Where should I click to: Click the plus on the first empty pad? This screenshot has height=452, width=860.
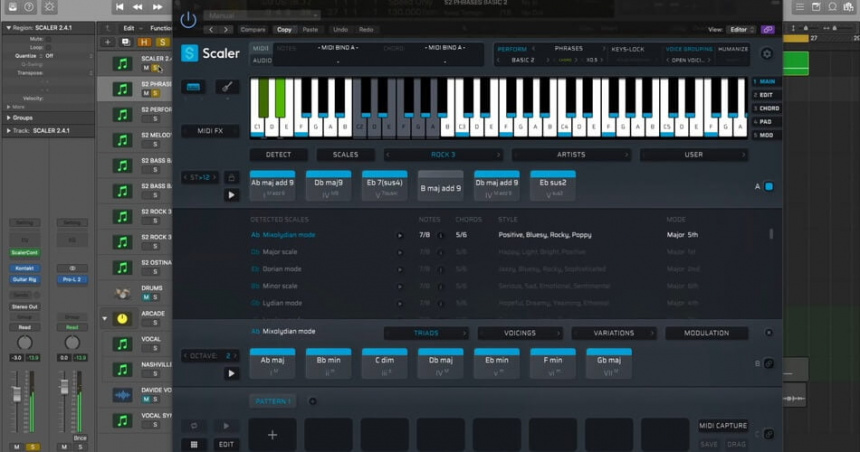click(273, 435)
